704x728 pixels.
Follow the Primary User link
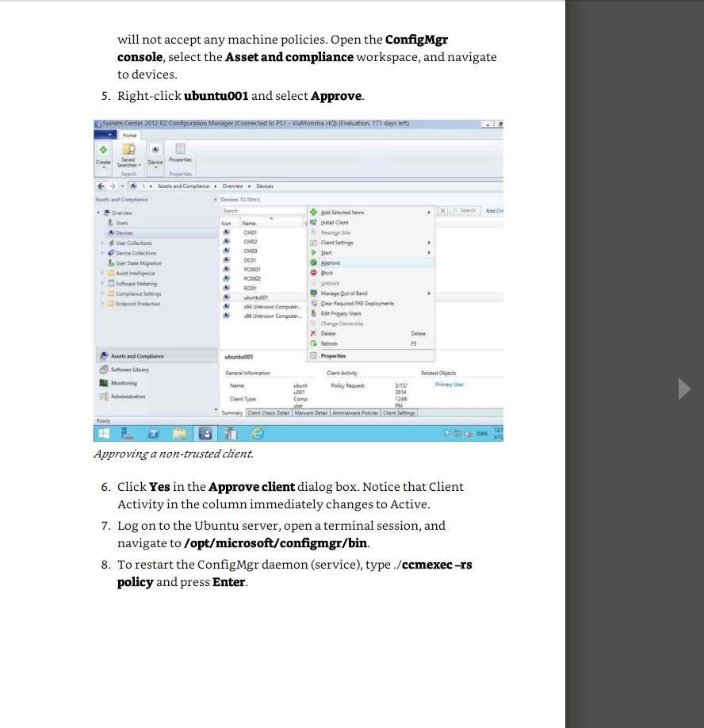450,385
